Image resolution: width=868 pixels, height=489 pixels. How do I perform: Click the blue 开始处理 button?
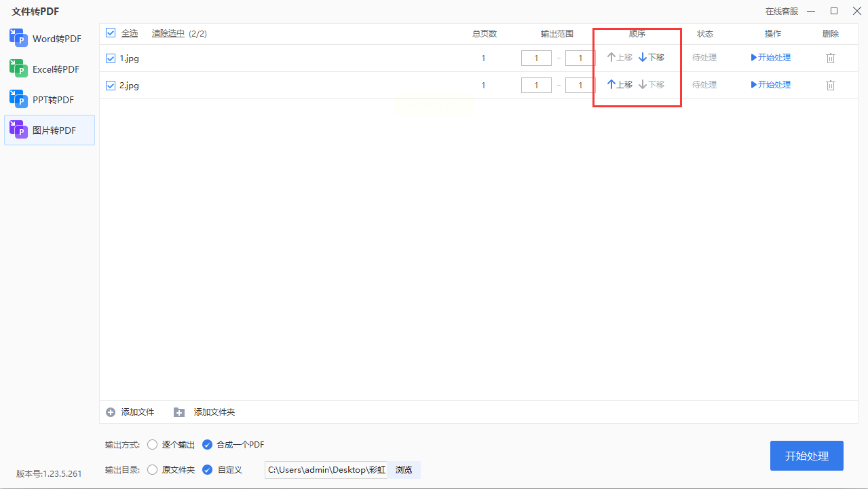pos(807,456)
